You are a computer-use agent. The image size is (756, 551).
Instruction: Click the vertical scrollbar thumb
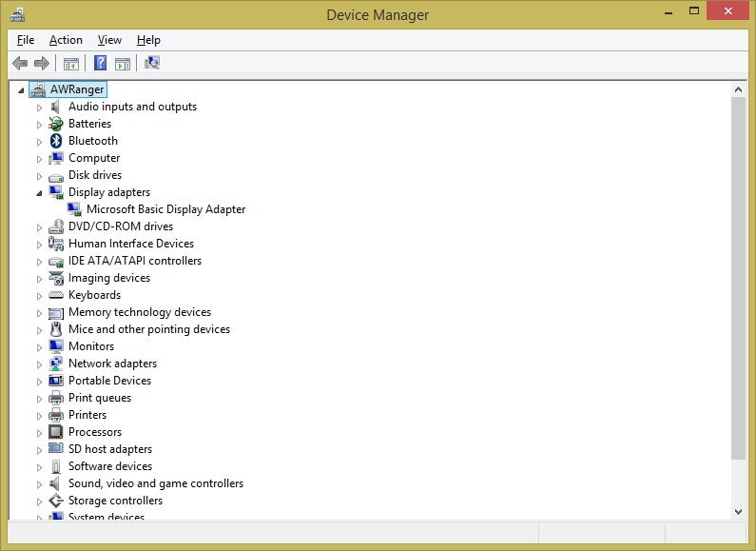click(738, 279)
